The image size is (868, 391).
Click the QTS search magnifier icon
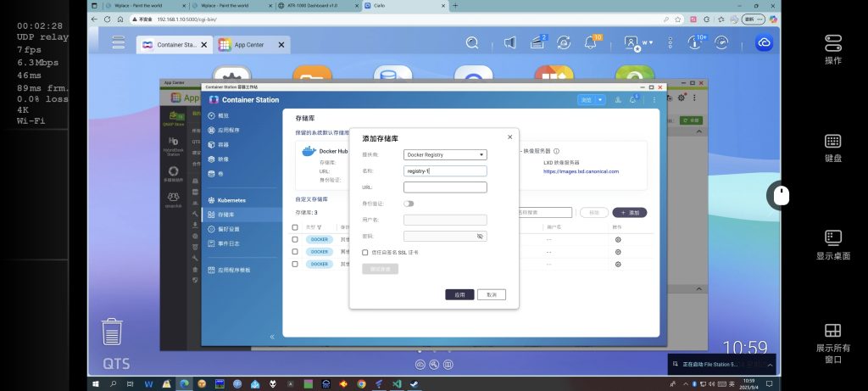471,42
